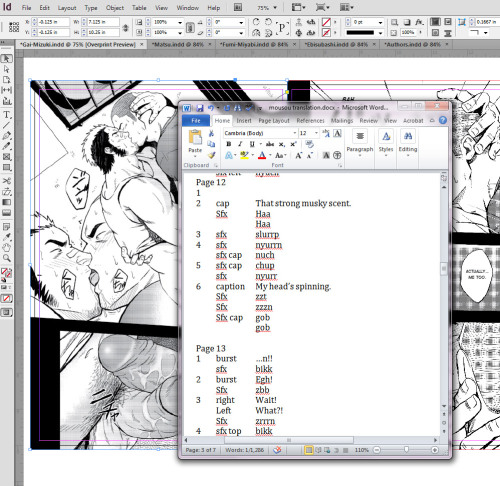Select the Rectangle Frame tool
The image size is (500, 486).
click(6, 157)
